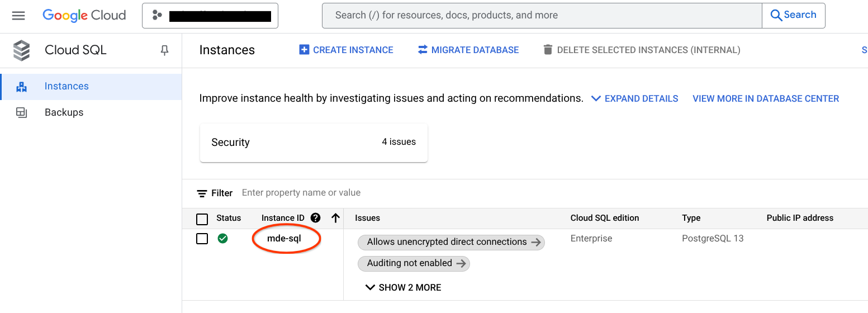Click the Instances sidebar icon

click(x=22, y=87)
